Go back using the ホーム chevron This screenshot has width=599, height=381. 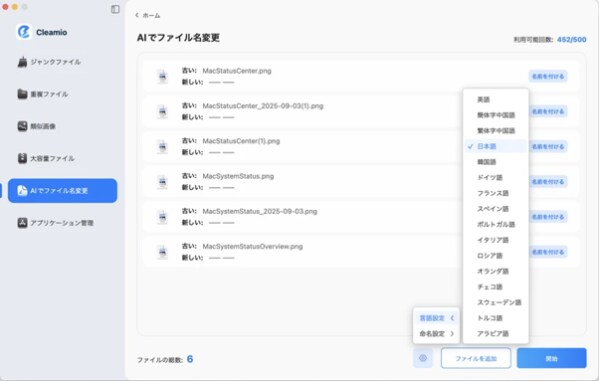(x=137, y=15)
